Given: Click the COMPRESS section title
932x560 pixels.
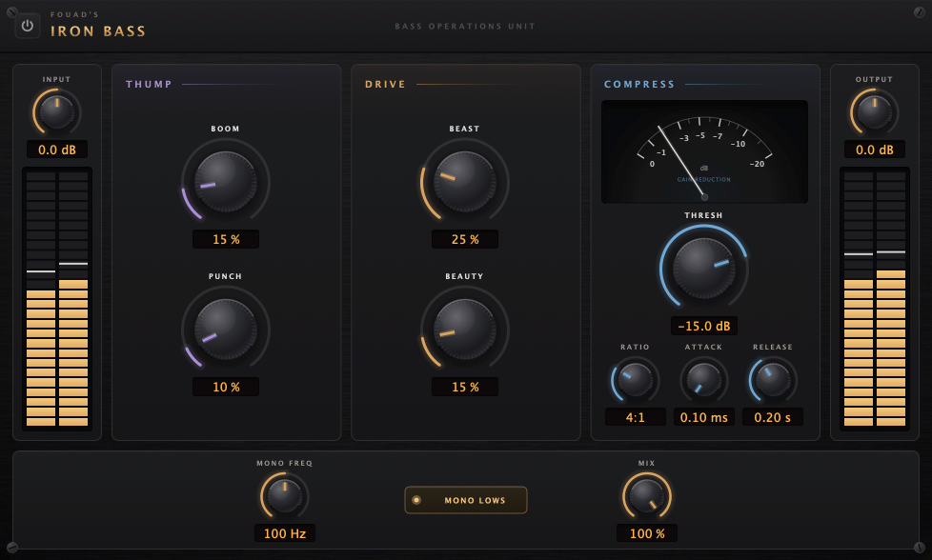Looking at the screenshot, I should pos(639,85).
